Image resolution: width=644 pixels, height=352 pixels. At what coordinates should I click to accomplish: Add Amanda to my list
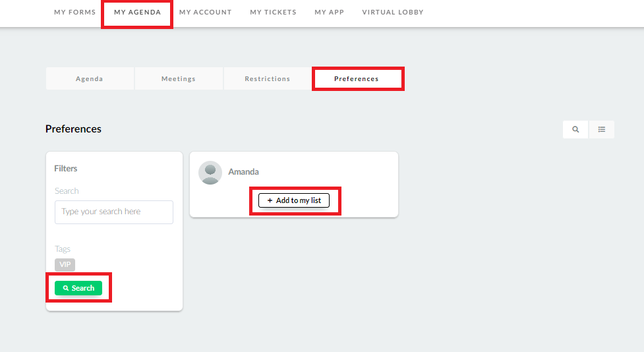[294, 200]
